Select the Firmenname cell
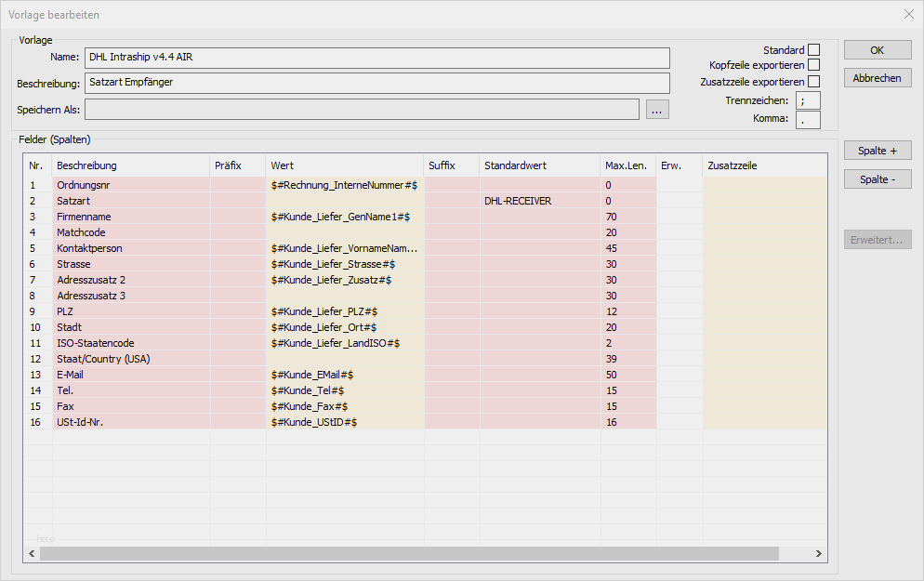 click(x=131, y=217)
